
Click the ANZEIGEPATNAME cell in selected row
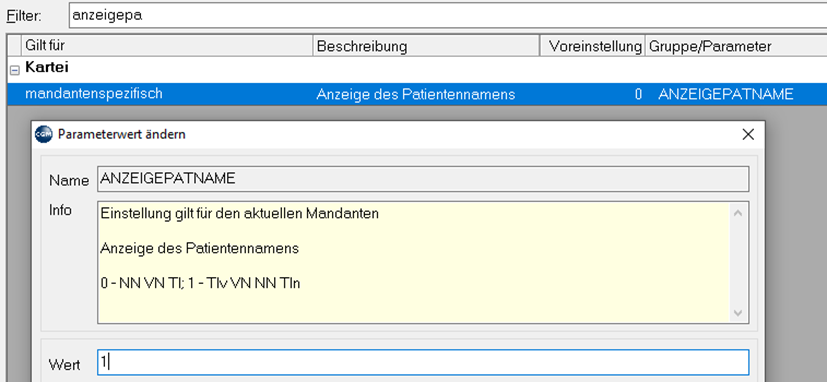point(725,94)
